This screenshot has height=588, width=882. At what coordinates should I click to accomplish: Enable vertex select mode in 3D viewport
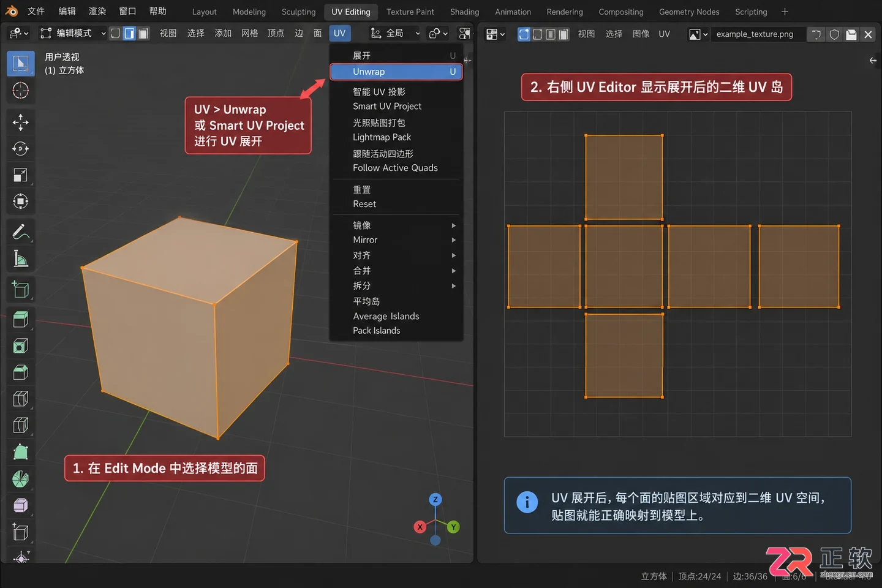pyautogui.click(x=115, y=33)
